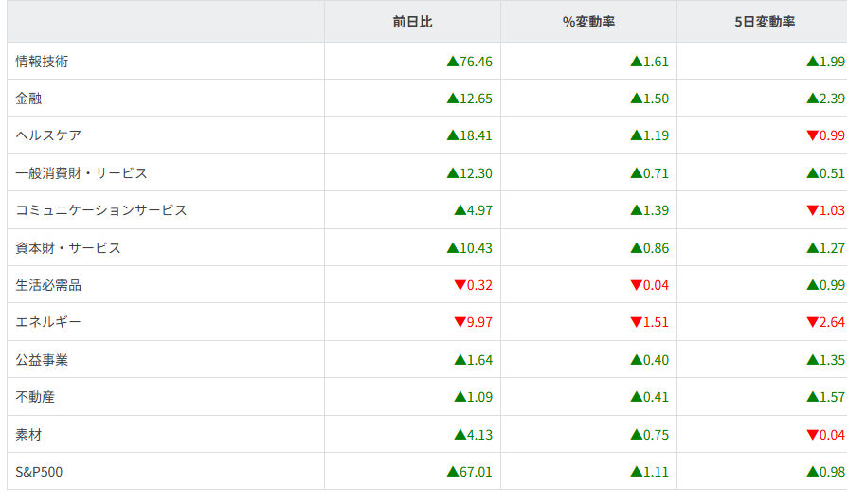The image size is (847, 504).
Task: Click the %変動率 column header
Action: (588, 22)
